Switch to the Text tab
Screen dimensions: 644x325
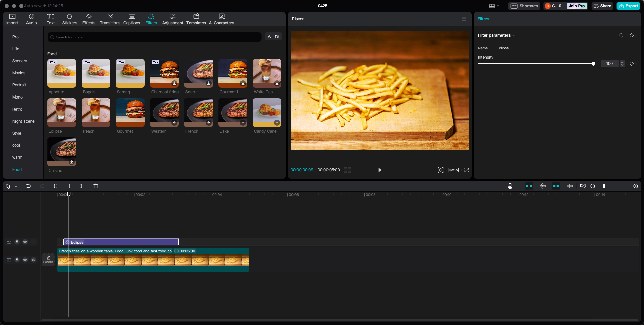[x=51, y=19]
